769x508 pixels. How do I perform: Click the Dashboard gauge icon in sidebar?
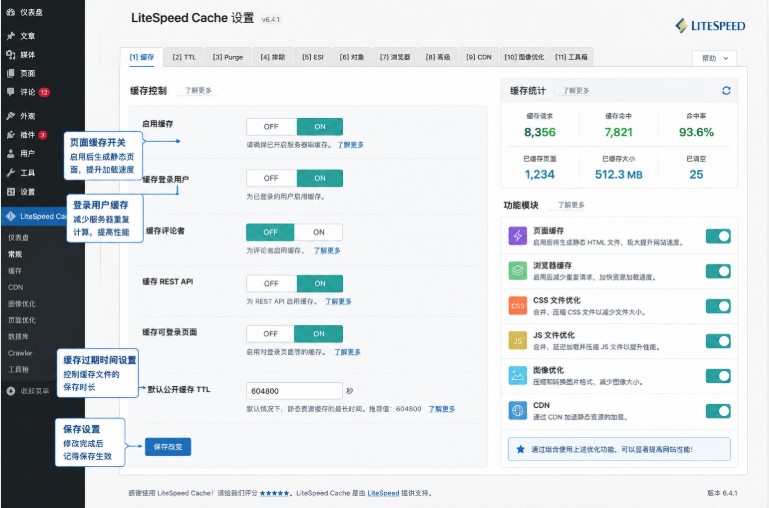tap(11, 12)
